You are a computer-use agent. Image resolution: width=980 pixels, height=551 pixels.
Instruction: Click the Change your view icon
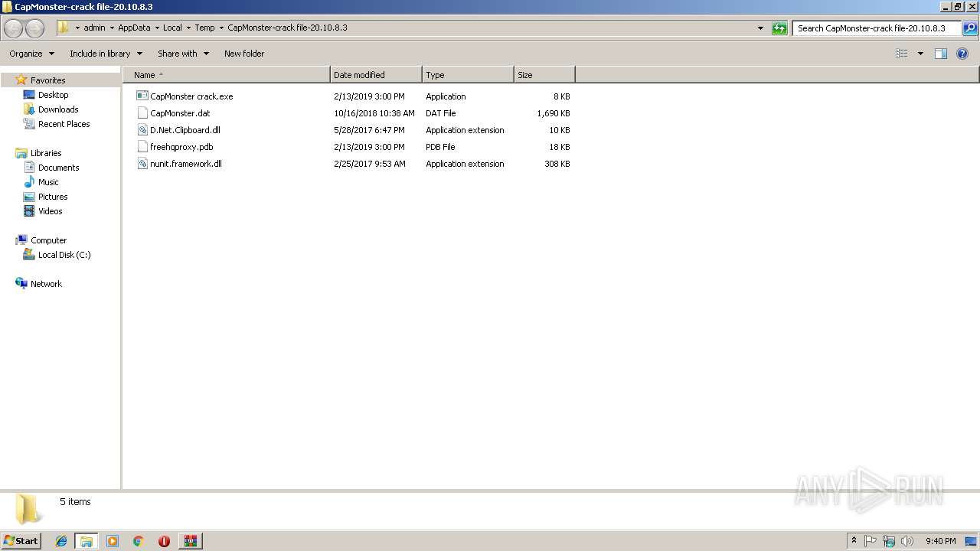tap(902, 54)
